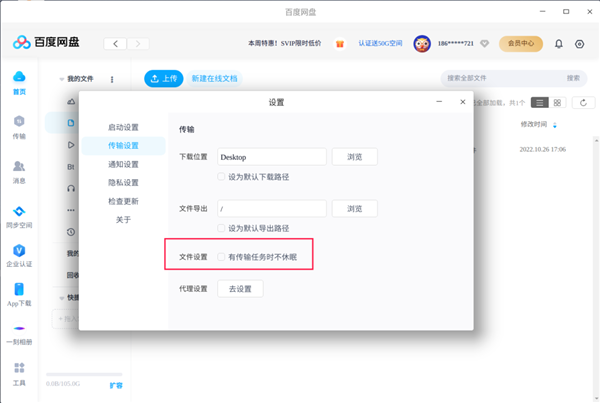Select 通知设置 in settings menu

click(123, 164)
